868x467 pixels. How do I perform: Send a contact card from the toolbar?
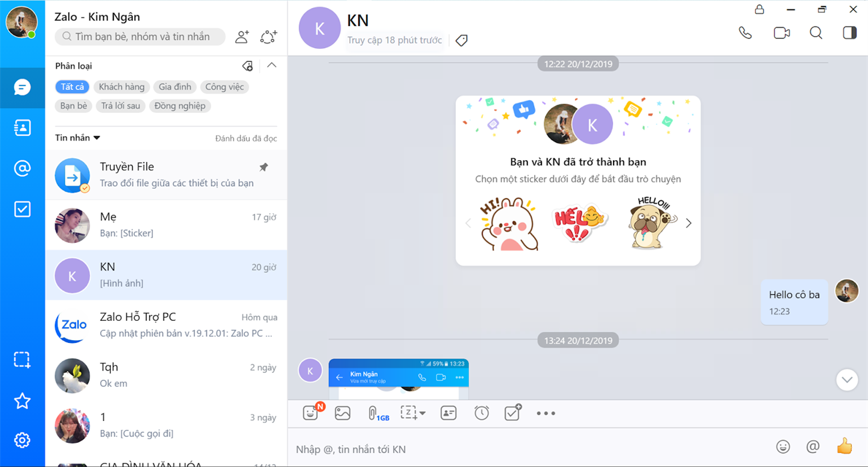click(448, 413)
